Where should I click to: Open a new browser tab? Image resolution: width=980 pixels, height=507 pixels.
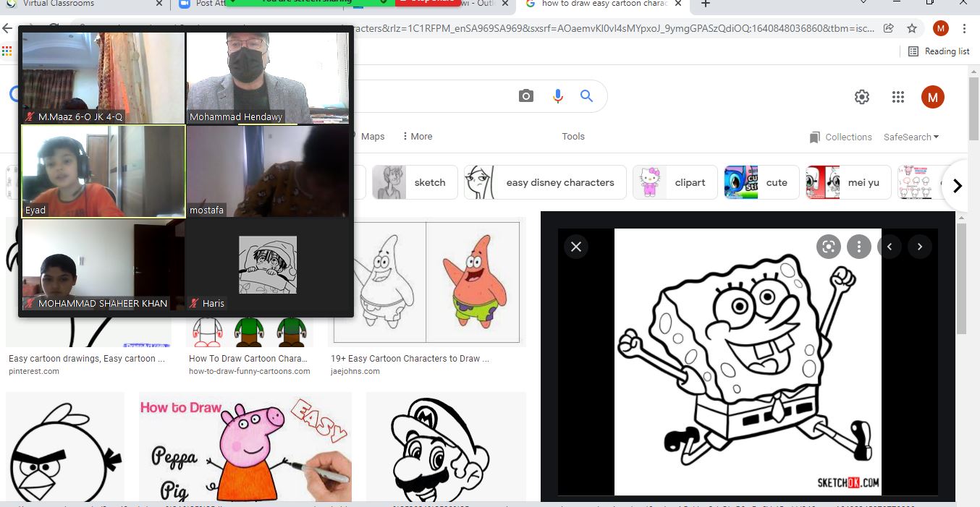click(706, 4)
